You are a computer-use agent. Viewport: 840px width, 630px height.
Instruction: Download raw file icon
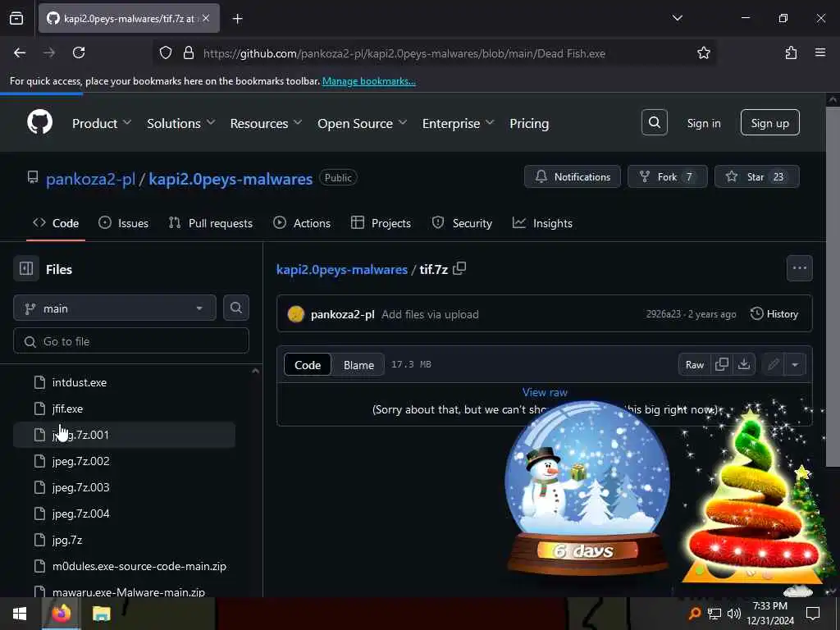click(743, 364)
